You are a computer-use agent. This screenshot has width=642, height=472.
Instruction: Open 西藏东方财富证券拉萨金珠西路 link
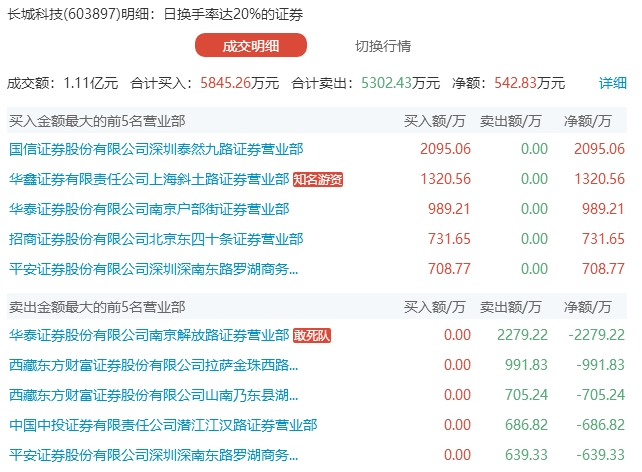click(154, 365)
